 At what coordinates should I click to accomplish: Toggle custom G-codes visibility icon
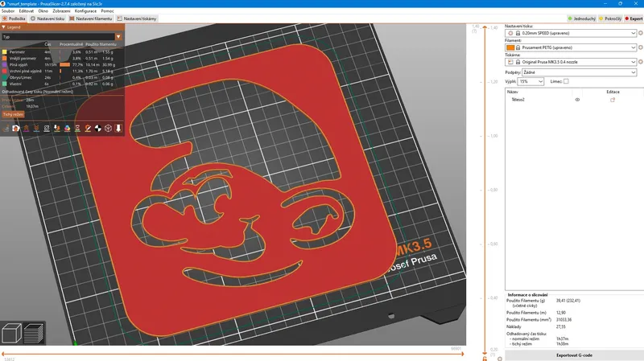[x=88, y=129]
